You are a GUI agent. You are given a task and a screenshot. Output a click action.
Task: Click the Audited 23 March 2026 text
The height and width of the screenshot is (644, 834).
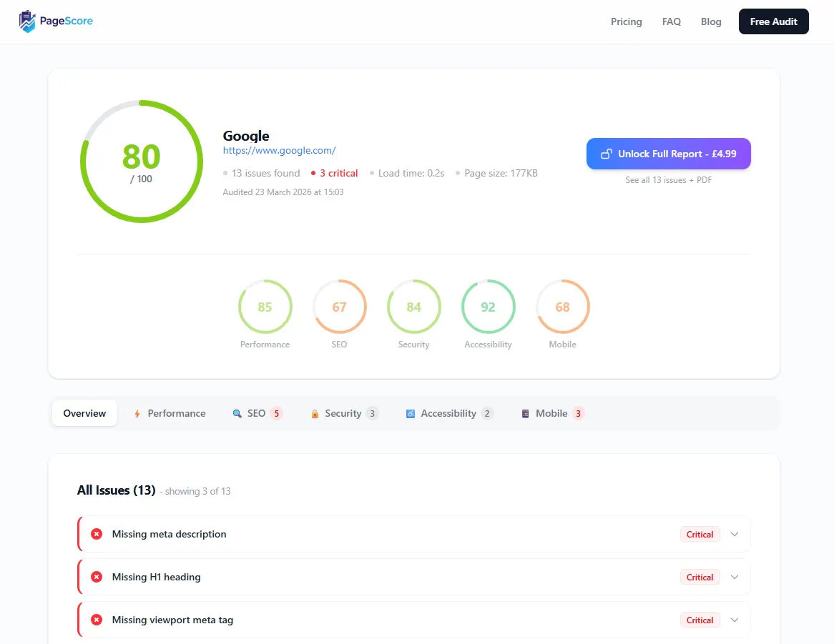point(283,192)
